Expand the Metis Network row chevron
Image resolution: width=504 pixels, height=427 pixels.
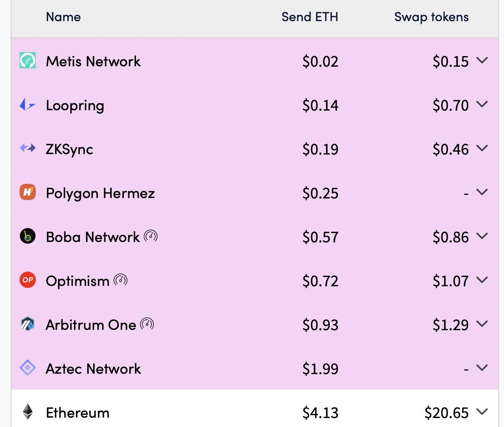tap(482, 61)
